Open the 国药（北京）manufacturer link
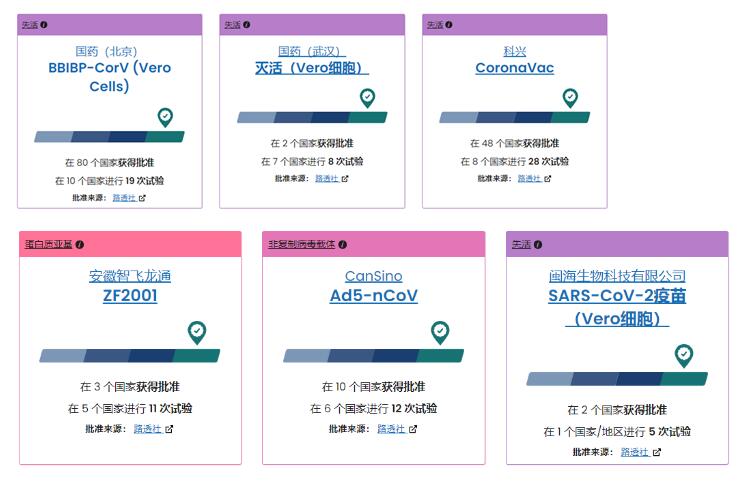This screenshot has height=481, width=749. (x=107, y=51)
